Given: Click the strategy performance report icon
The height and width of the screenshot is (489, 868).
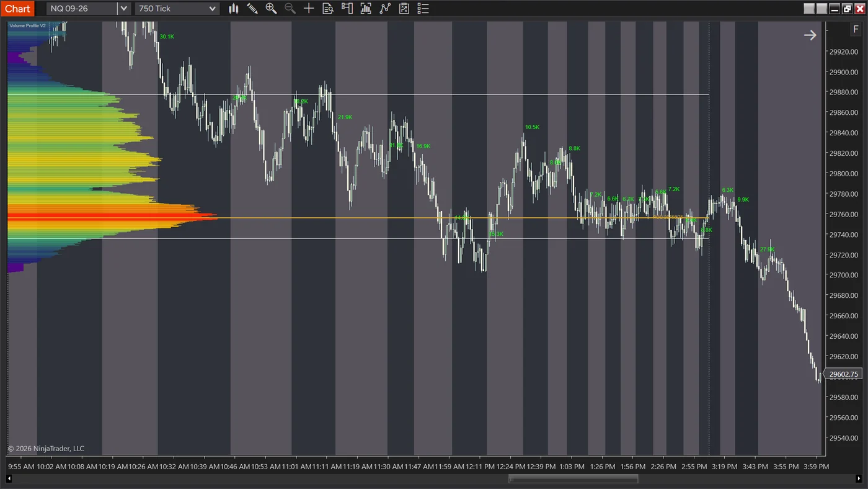Looking at the screenshot, I should pyautogui.click(x=404, y=9).
